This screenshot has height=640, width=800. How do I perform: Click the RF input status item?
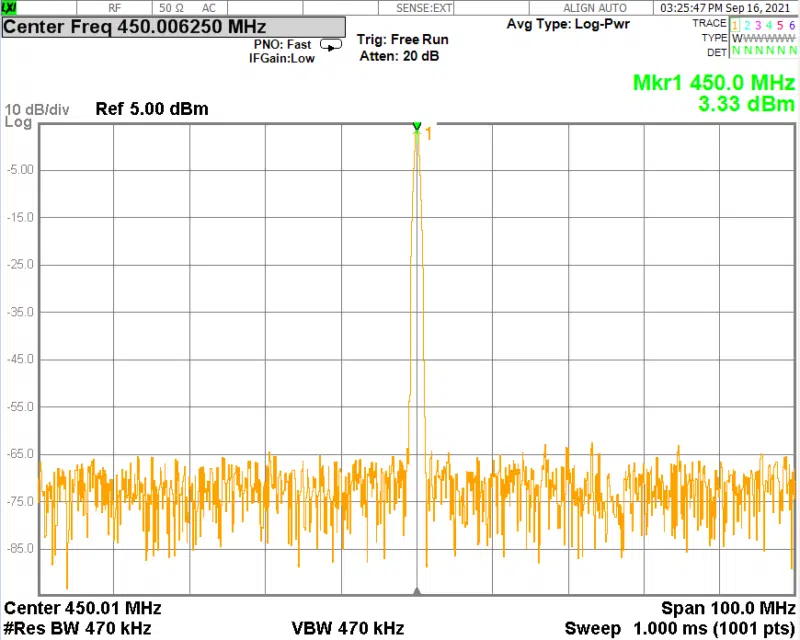115,7
